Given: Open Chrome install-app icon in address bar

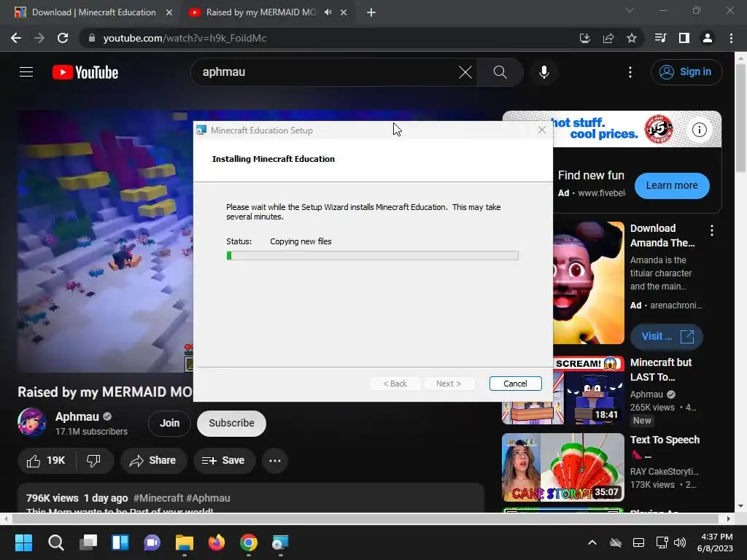Looking at the screenshot, I should pyautogui.click(x=584, y=38).
